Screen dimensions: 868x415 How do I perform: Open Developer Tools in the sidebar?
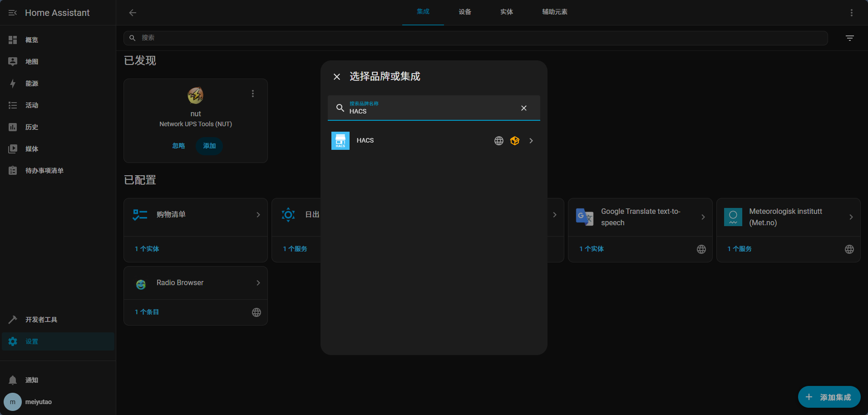point(41,320)
